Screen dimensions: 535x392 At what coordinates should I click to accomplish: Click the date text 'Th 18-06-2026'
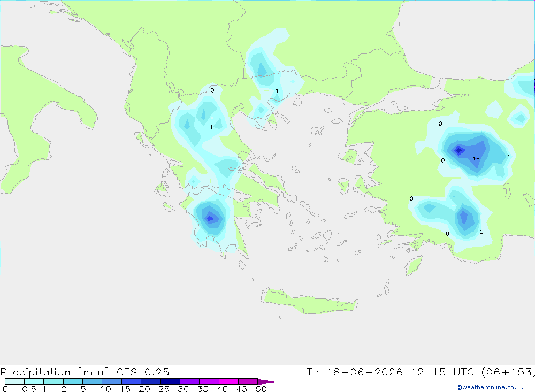coord(354,372)
